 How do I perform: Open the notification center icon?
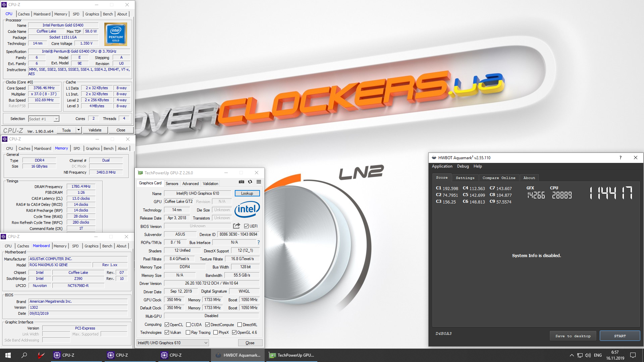633,355
